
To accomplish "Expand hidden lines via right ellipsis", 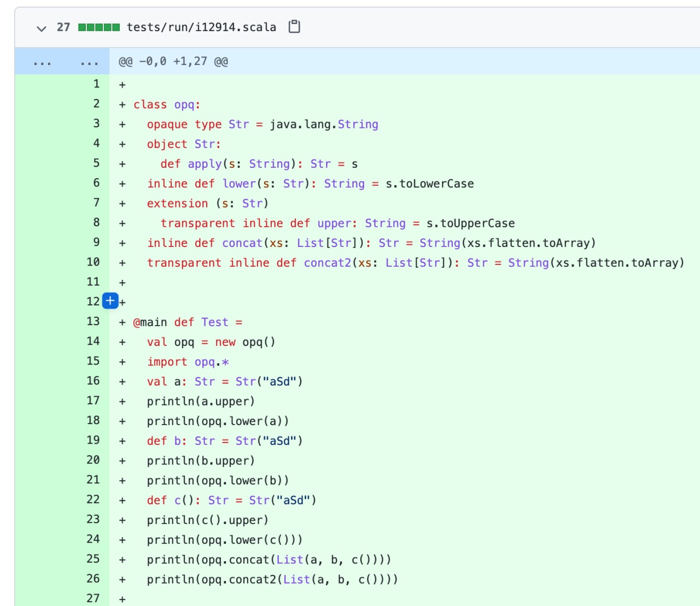I will [89, 62].
